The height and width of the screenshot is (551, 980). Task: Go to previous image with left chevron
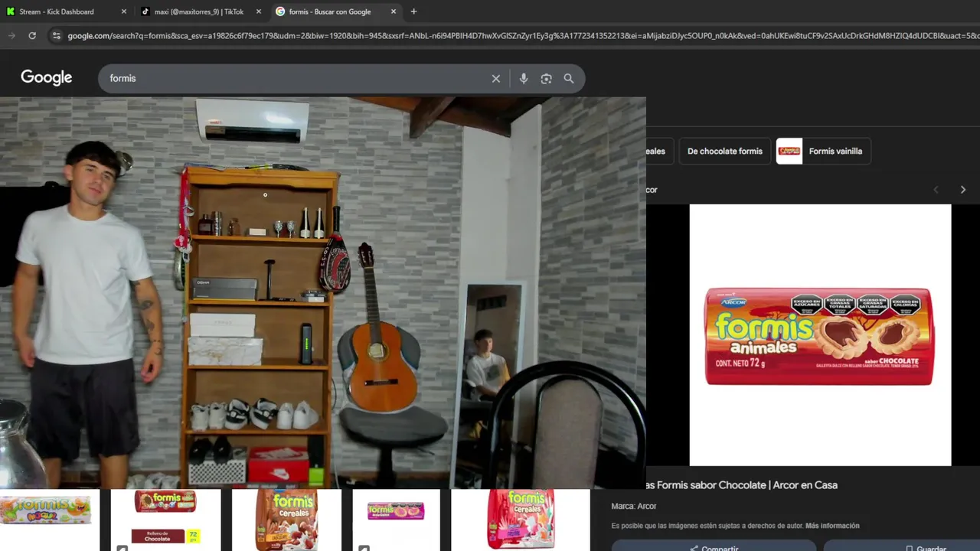(936, 190)
